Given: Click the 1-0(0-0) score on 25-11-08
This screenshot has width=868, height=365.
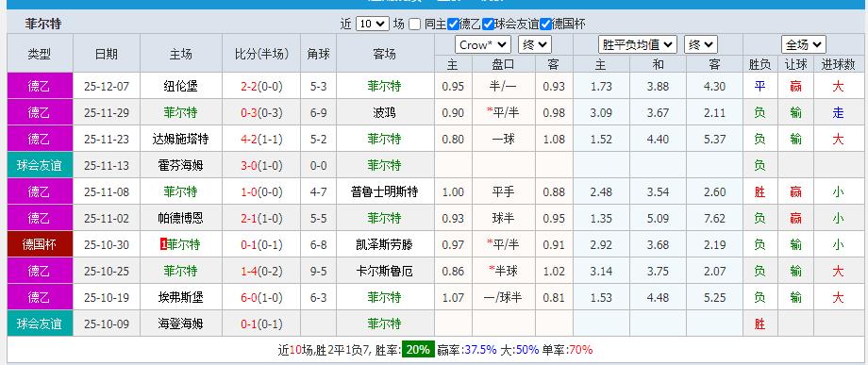Looking at the screenshot, I should click(261, 191).
